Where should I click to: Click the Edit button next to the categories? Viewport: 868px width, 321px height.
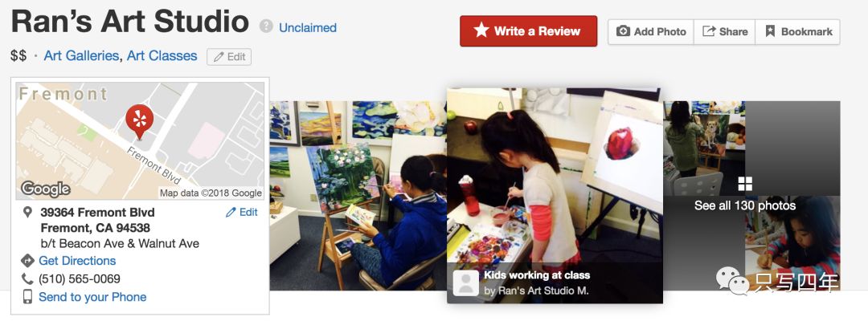(229, 57)
